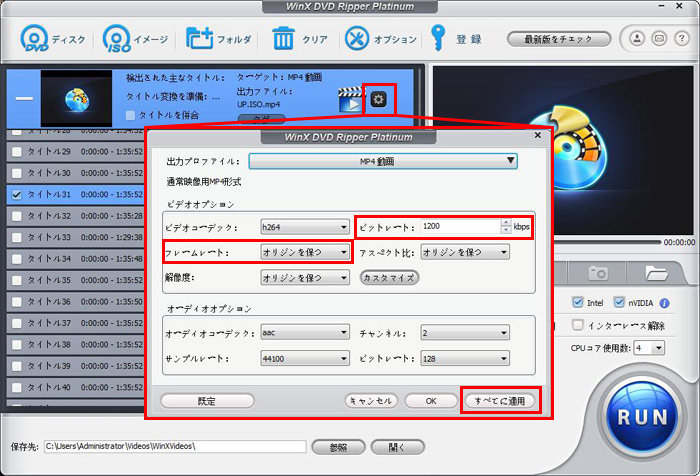700x476 pixels.
Task: Open the audio codec aac dropdown
Action: 304,333
